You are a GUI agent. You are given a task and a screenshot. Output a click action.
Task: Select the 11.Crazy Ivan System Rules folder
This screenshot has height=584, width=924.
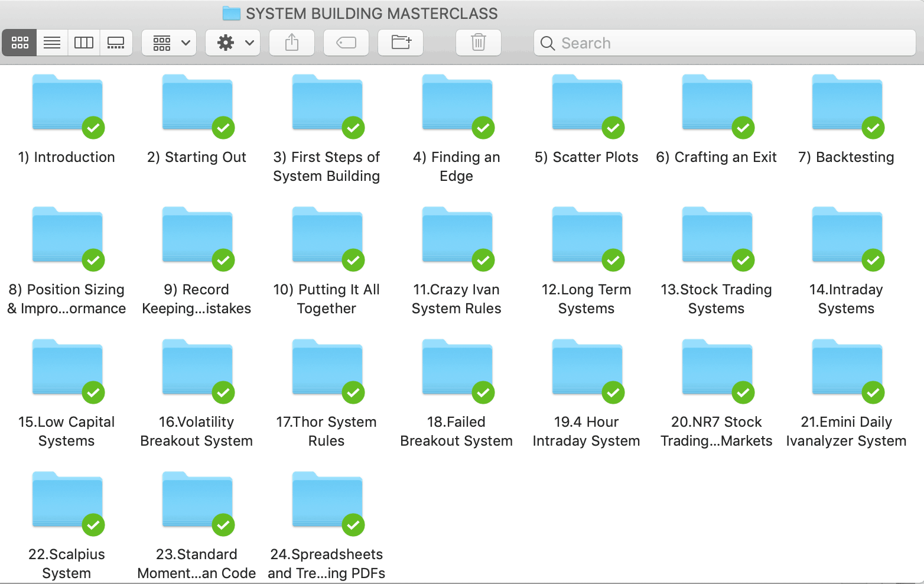[x=457, y=236]
